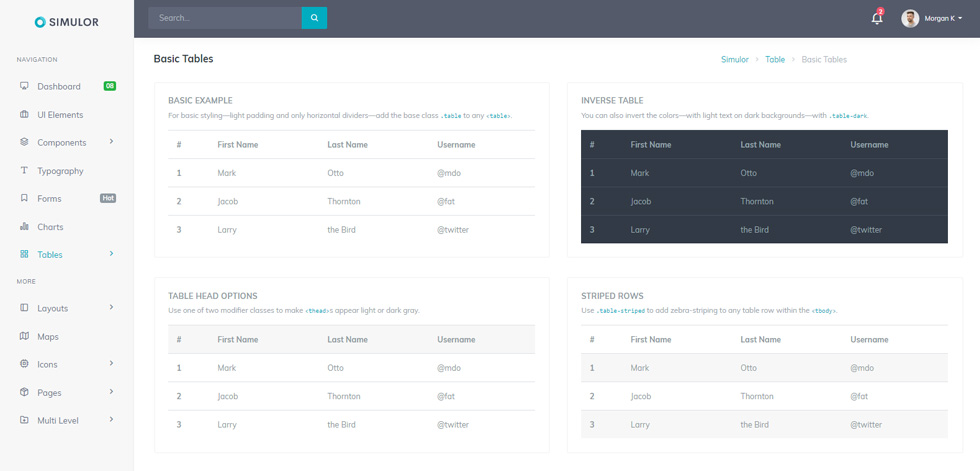This screenshot has height=471, width=980.
Task: Click the BASIC EXAMPLE card title
Action: [200, 100]
